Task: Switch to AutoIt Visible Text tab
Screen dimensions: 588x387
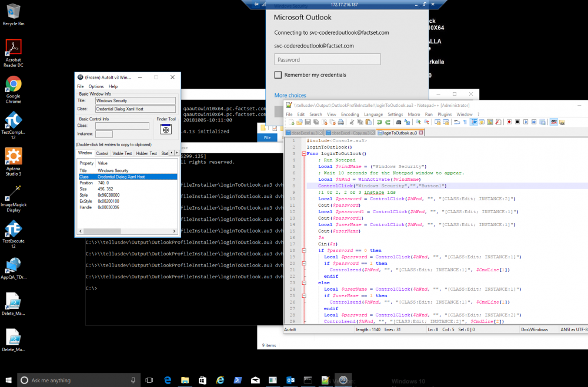Action: pos(122,153)
